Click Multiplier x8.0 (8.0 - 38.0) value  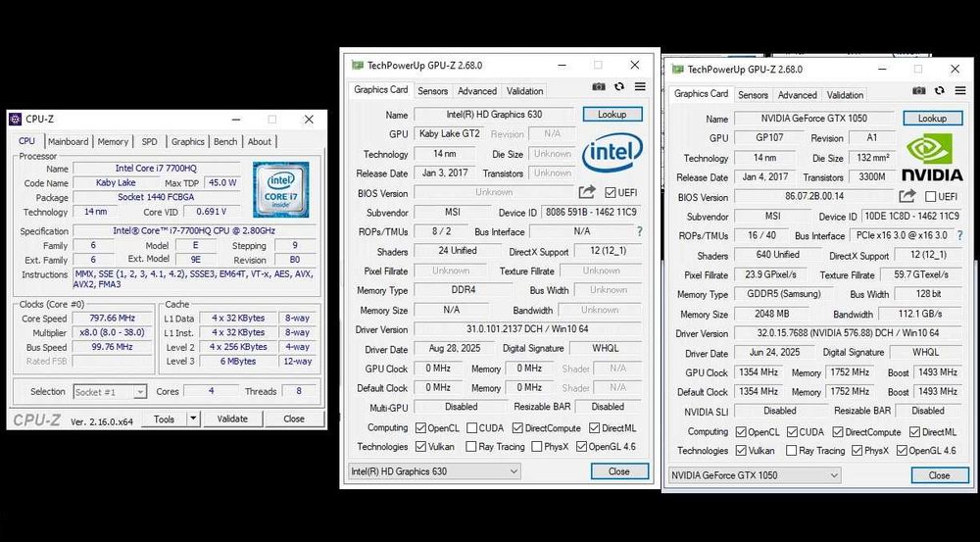pyautogui.click(x=113, y=332)
